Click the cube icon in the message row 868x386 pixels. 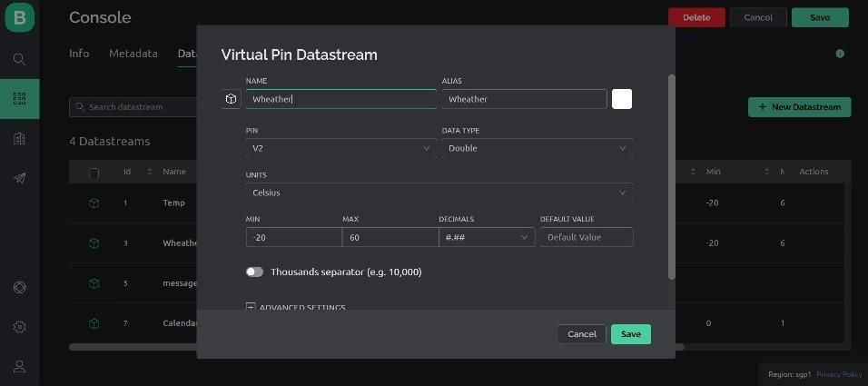pos(94,283)
